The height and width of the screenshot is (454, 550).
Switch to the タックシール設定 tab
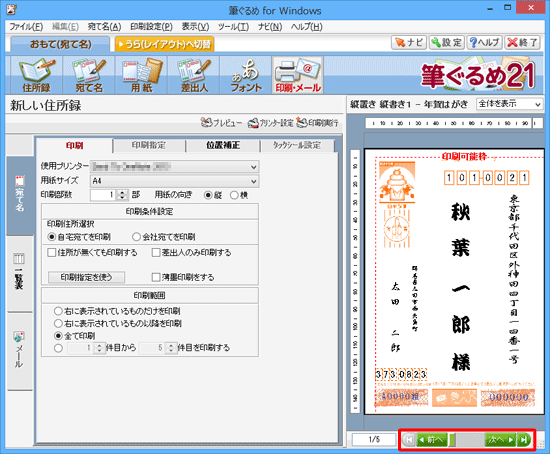pos(297,145)
